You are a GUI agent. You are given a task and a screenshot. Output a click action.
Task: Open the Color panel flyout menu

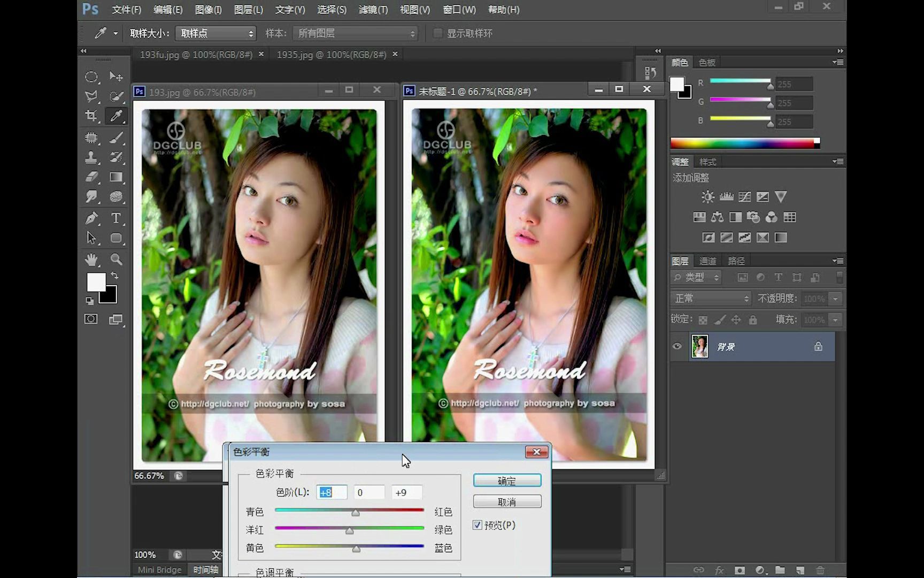click(x=838, y=62)
